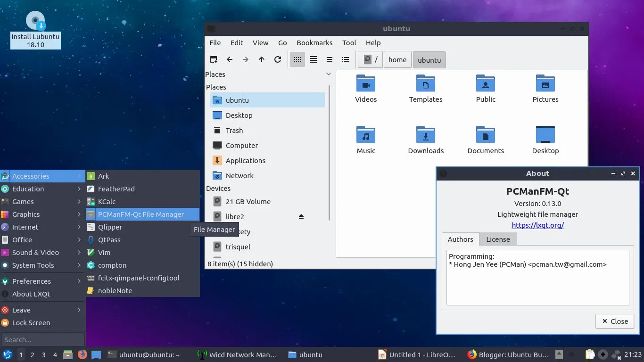Screen dimensions: 644x362
Task: Expand the Education menu category
Action: point(42,189)
